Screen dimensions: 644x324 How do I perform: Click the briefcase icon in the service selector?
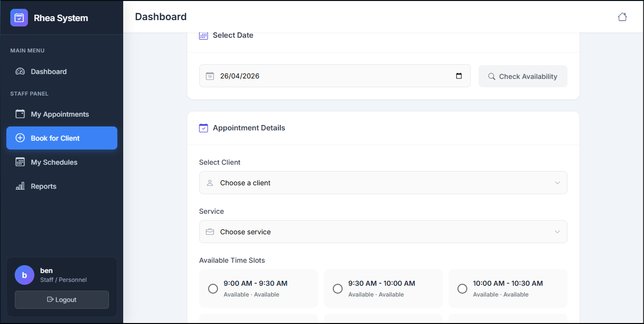210,231
